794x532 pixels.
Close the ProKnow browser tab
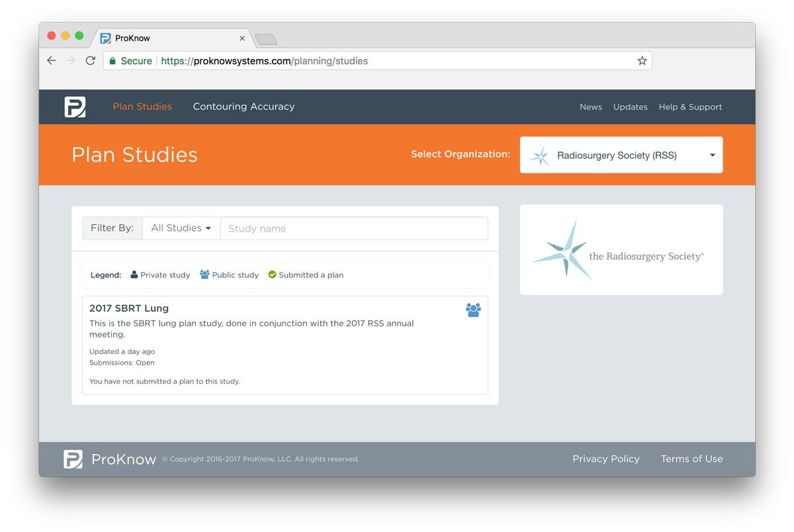[242, 38]
